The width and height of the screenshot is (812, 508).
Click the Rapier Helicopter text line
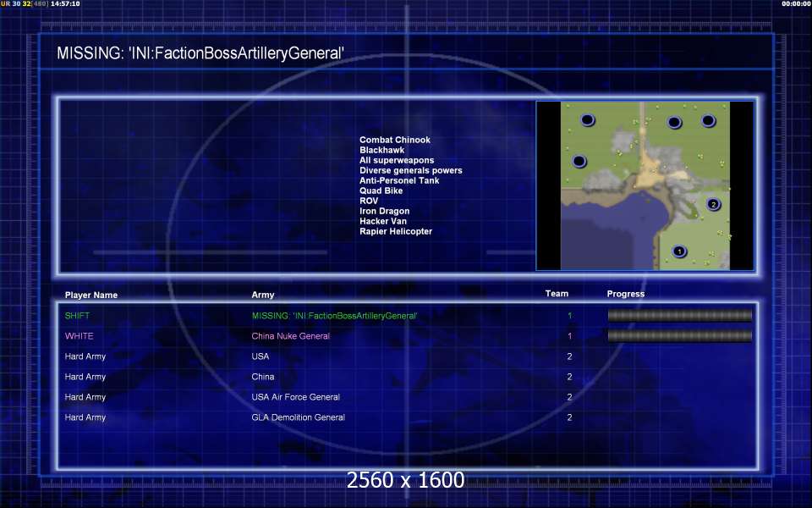[x=396, y=231]
